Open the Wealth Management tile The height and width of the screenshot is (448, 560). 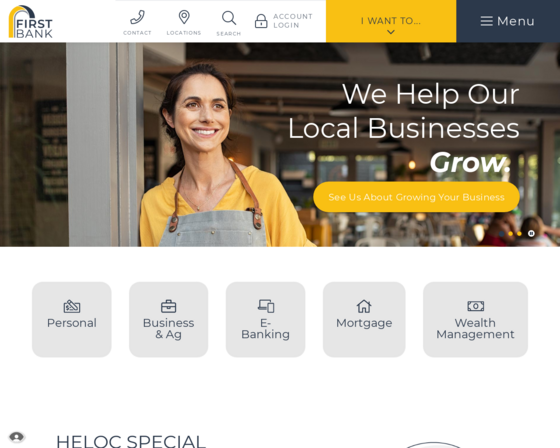pos(475,319)
